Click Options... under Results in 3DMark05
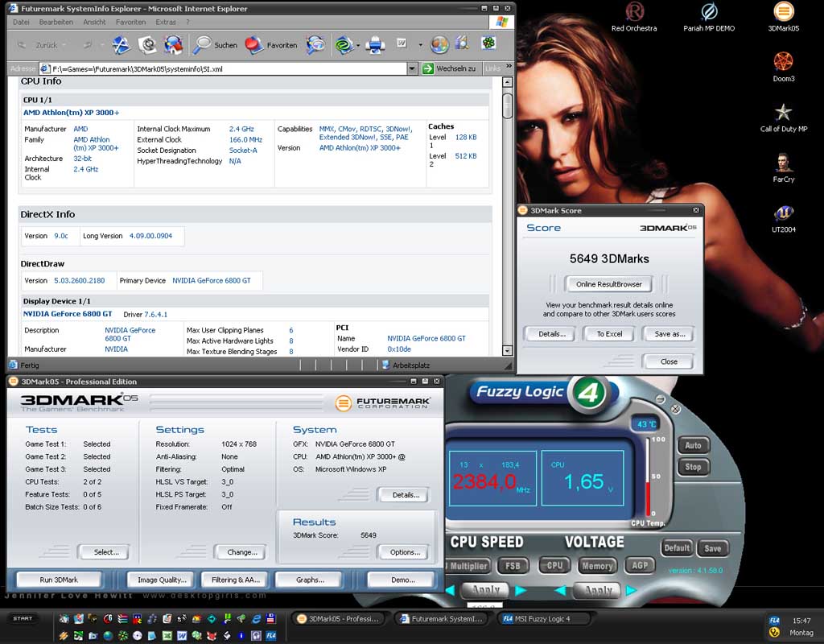This screenshot has height=644, width=824. click(405, 552)
